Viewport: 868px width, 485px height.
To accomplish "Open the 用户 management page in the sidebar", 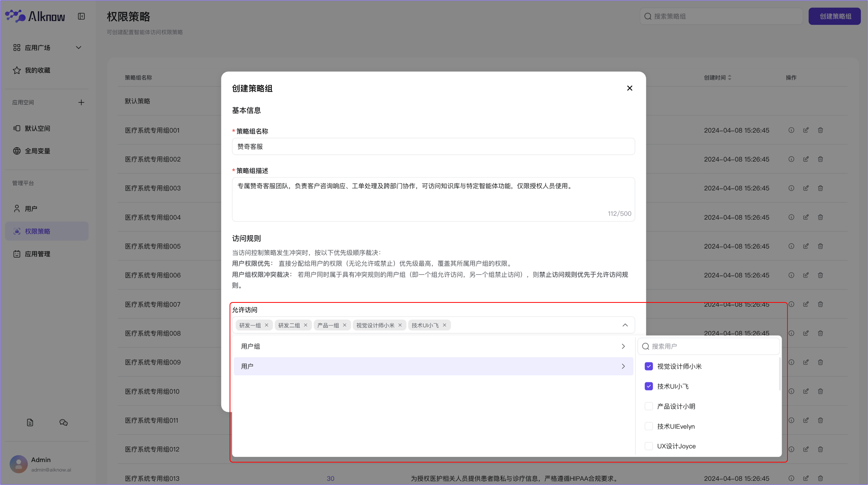I will click(x=31, y=209).
